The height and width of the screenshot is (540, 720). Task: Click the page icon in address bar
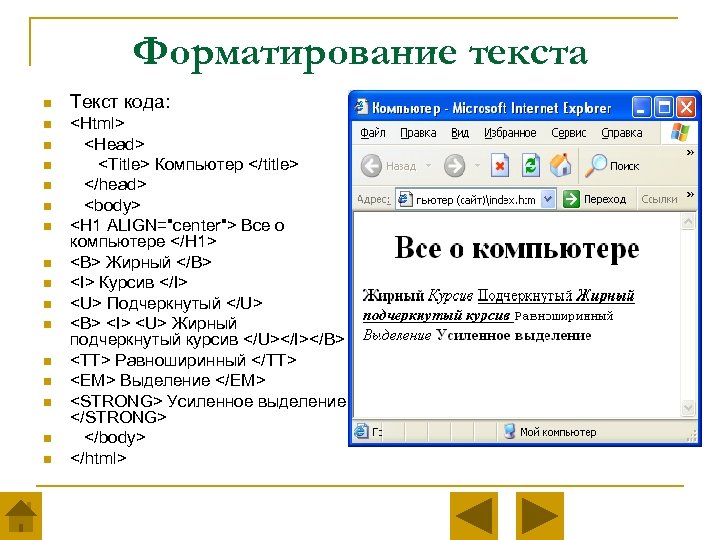tap(405, 199)
